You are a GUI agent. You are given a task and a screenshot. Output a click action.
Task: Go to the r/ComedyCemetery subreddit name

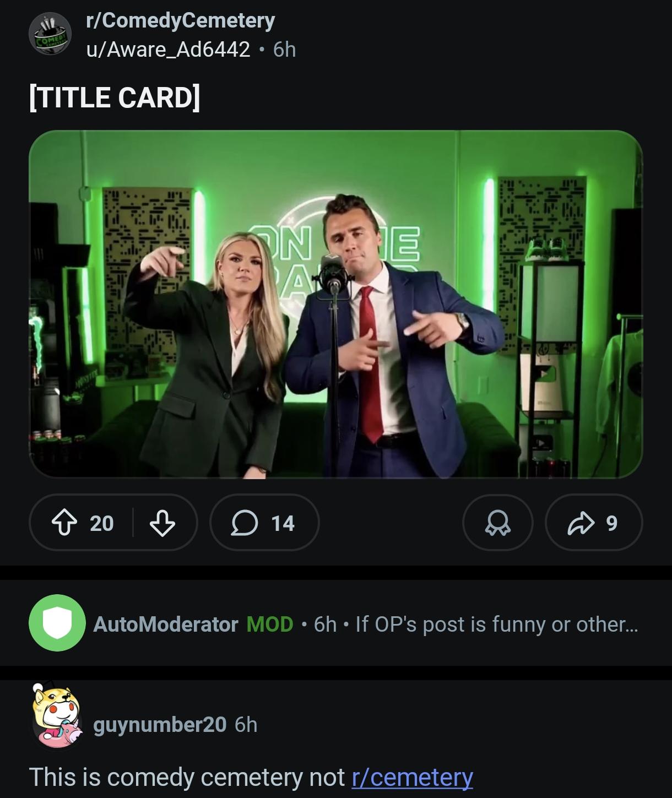click(x=181, y=20)
